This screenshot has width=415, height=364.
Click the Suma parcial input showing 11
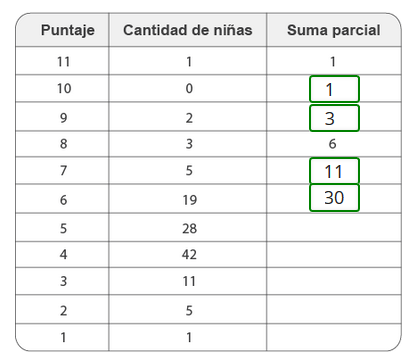point(334,171)
